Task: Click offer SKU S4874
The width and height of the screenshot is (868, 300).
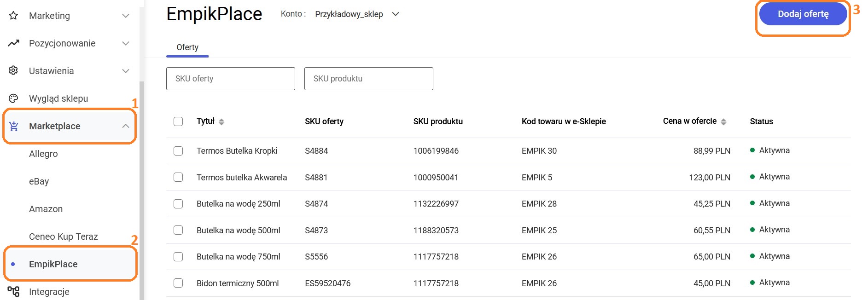Action: pyautogui.click(x=316, y=204)
